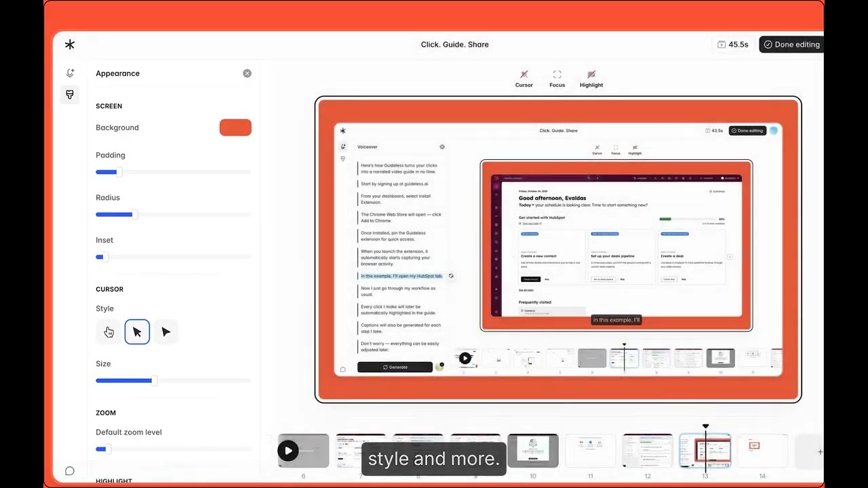
Task: Select the Appearance brush icon in sidebar
Action: click(x=70, y=94)
